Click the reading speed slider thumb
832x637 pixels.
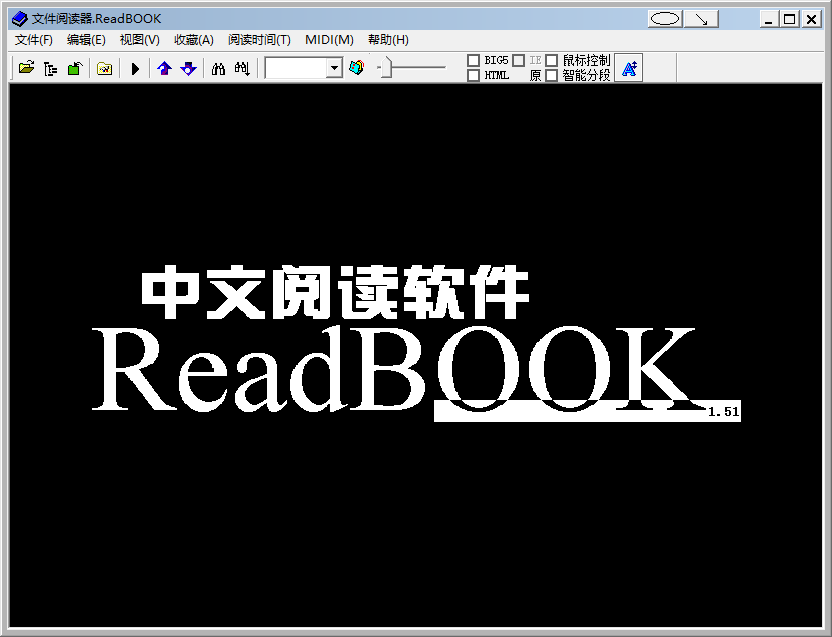click(386, 67)
